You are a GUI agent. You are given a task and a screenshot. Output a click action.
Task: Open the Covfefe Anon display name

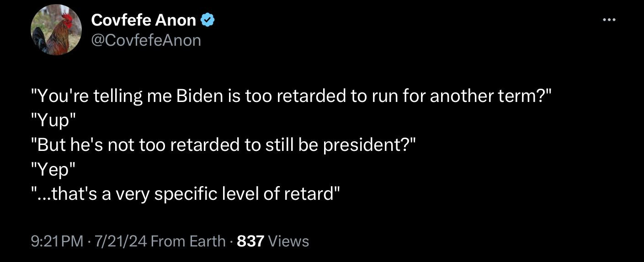[144, 20]
